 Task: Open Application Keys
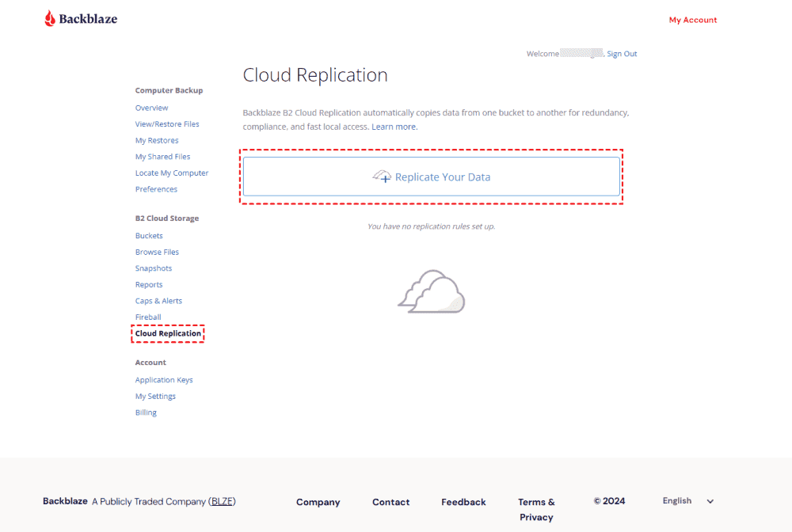point(164,380)
